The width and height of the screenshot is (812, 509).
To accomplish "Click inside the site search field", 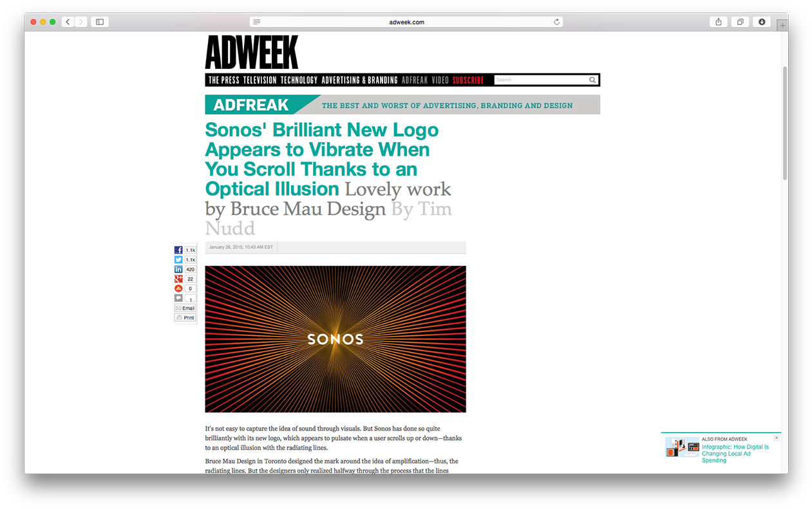I will [541, 80].
